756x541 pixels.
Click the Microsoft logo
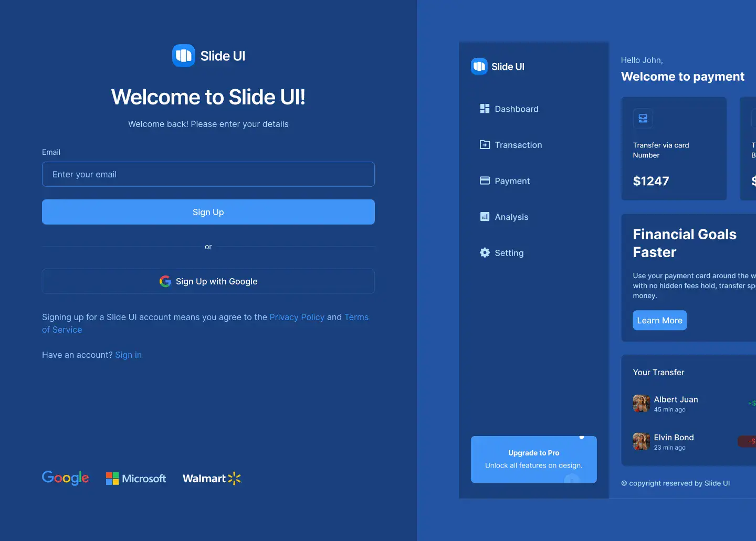point(136,479)
